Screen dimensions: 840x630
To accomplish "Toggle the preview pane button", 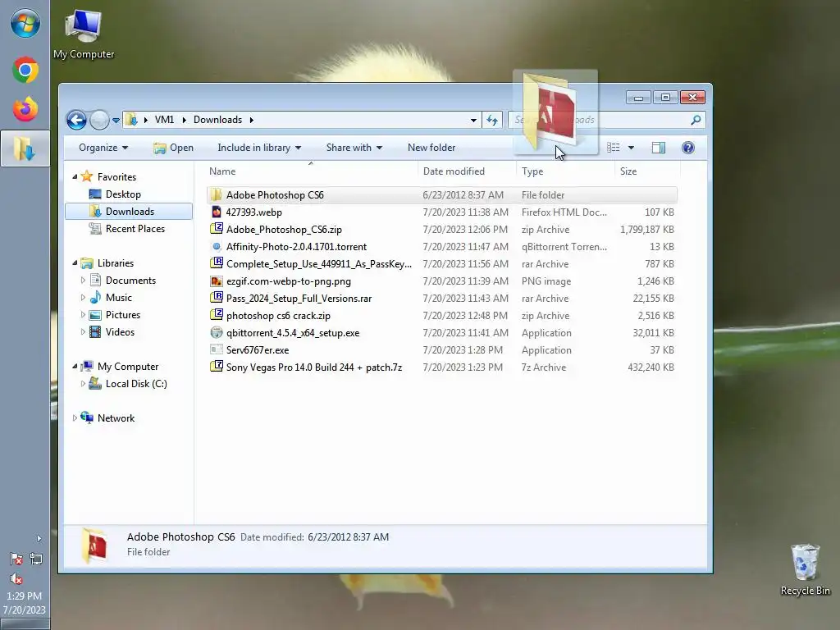I will 659,148.
